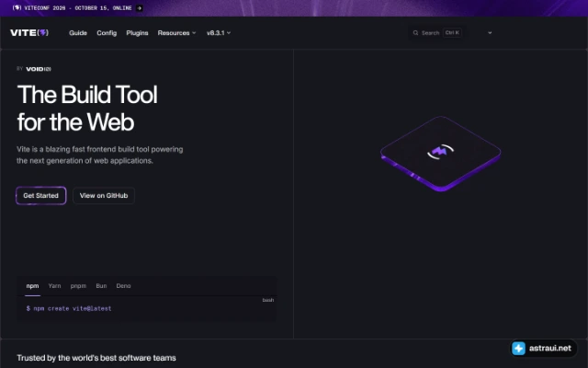Select the Bun tab

[101, 286]
